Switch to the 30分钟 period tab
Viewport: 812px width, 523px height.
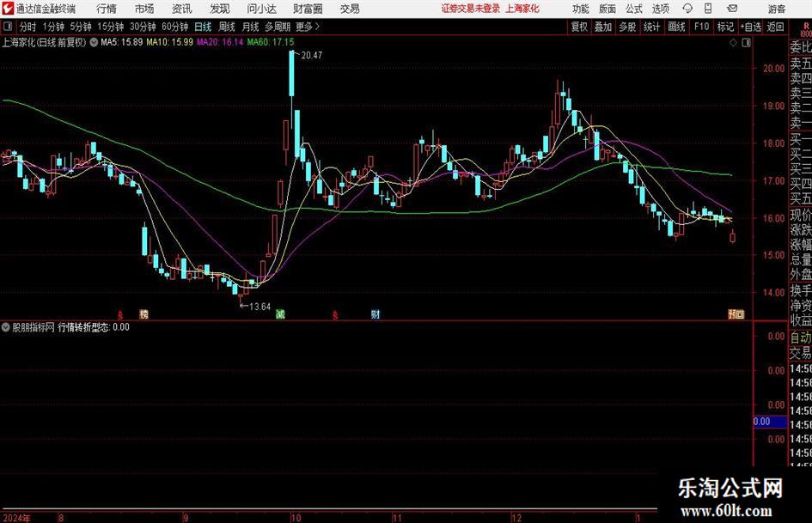143,27
